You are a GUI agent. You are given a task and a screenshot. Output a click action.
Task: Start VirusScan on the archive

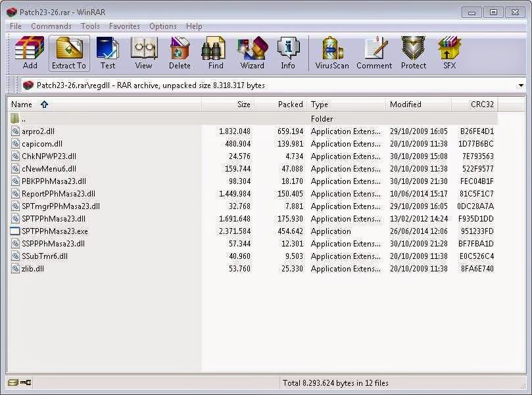(332, 53)
